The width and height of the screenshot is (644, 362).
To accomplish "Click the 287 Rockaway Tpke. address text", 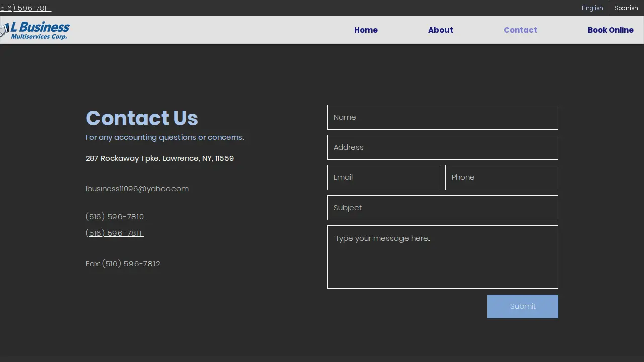I will tap(159, 158).
